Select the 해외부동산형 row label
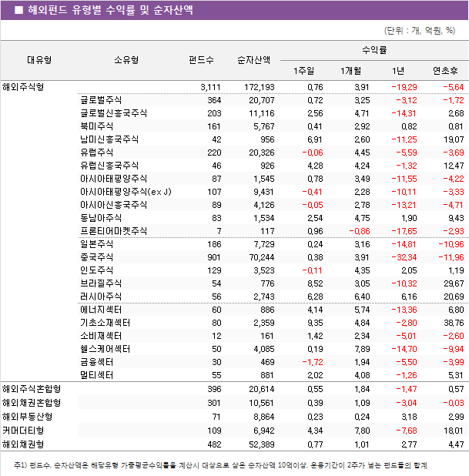469x476 pixels. click(x=27, y=417)
